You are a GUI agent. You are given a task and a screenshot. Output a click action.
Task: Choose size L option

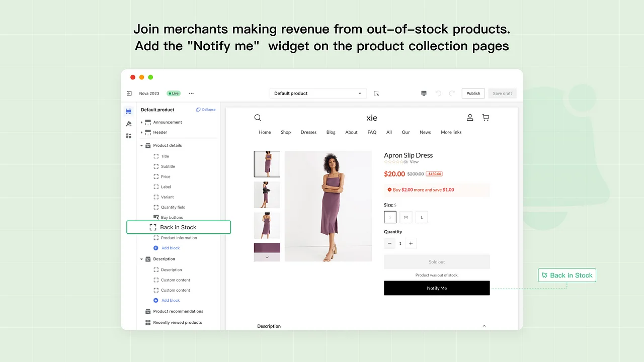(x=422, y=217)
